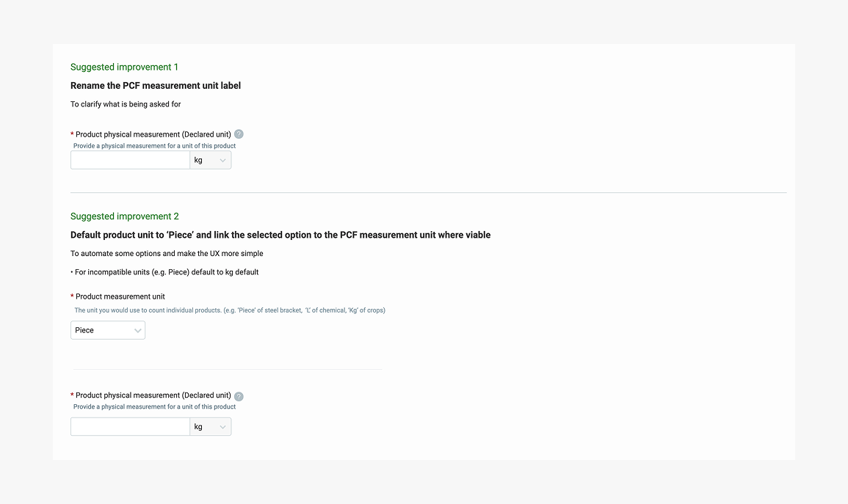Select 'Rename the PCF measurement unit label' title
Viewport: 848px width, 504px height.
[x=156, y=85]
